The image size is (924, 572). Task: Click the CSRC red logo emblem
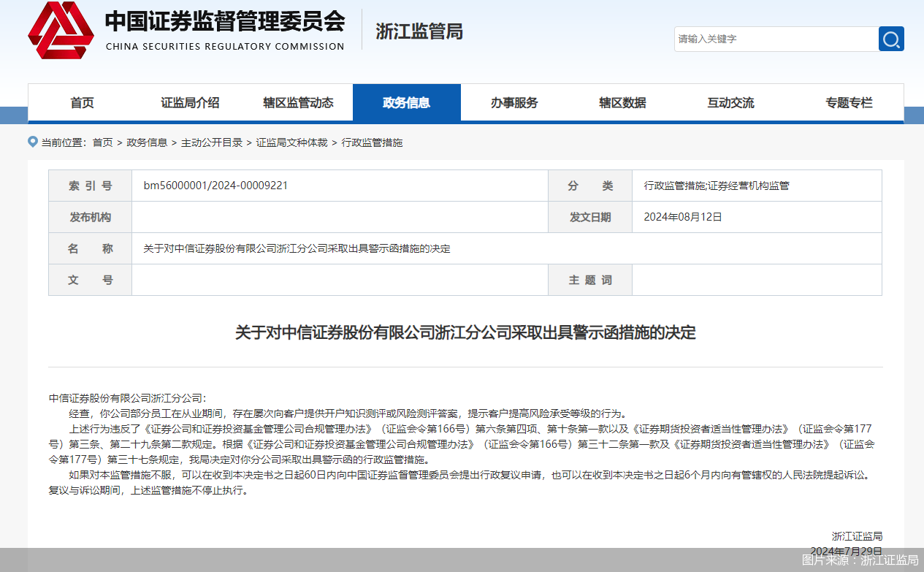[61, 31]
